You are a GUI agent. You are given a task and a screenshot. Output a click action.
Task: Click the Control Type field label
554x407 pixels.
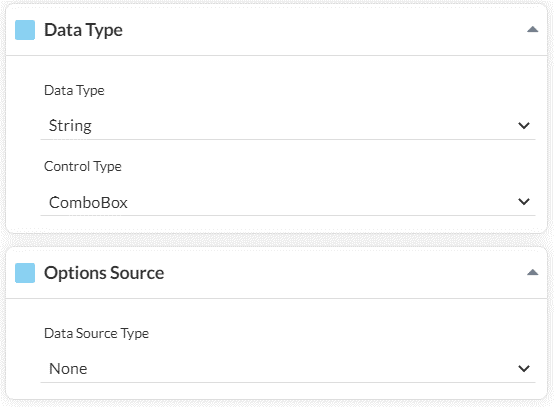83,167
